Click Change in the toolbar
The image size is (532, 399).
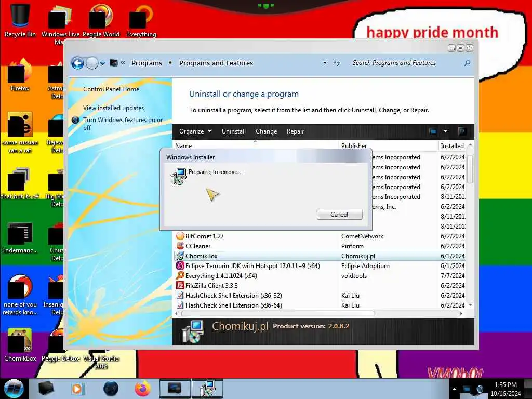click(267, 131)
